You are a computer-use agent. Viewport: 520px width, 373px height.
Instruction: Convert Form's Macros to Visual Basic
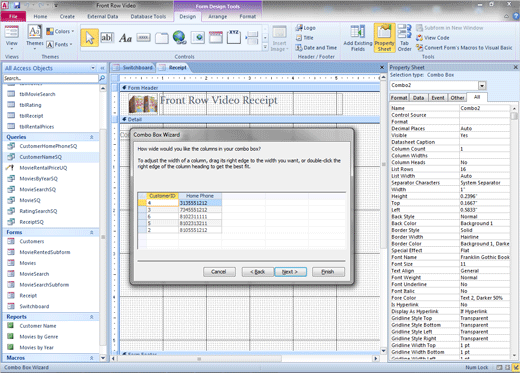tap(464, 48)
